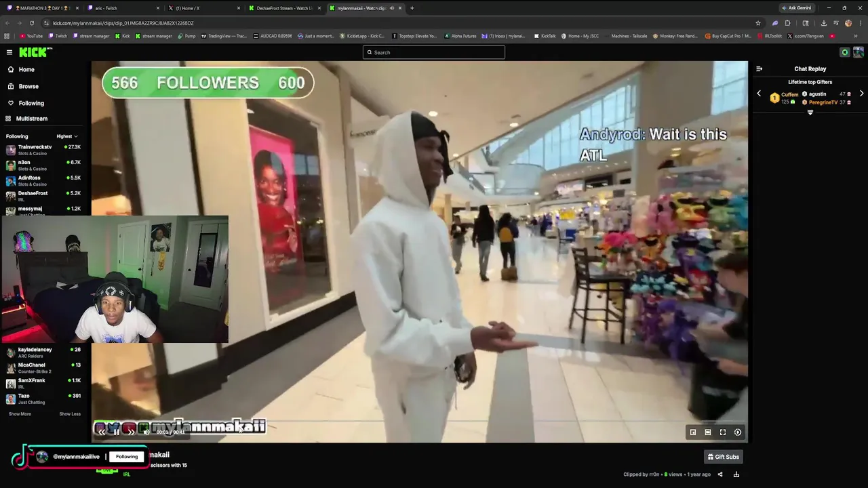Open the Kick hamburger sidebar menu
This screenshot has height=488, width=868.
pyautogui.click(x=9, y=52)
